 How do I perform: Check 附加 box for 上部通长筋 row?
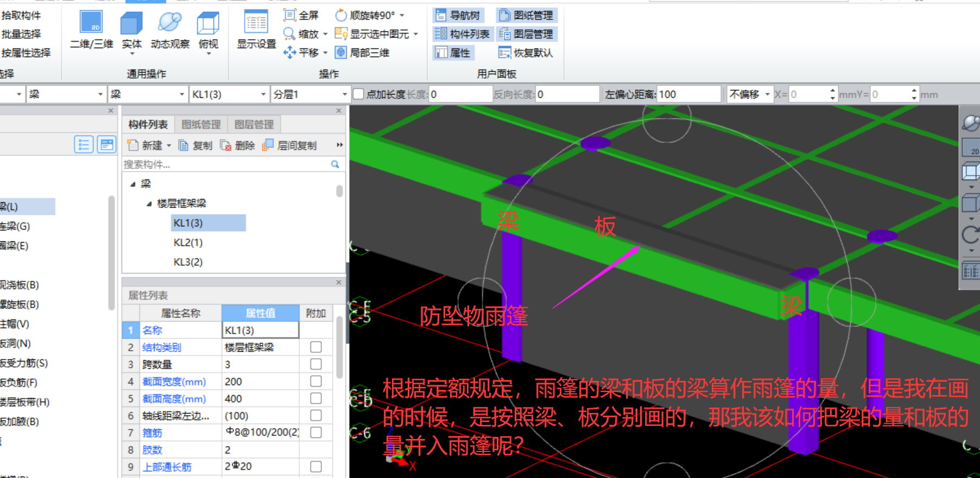pyautogui.click(x=315, y=467)
